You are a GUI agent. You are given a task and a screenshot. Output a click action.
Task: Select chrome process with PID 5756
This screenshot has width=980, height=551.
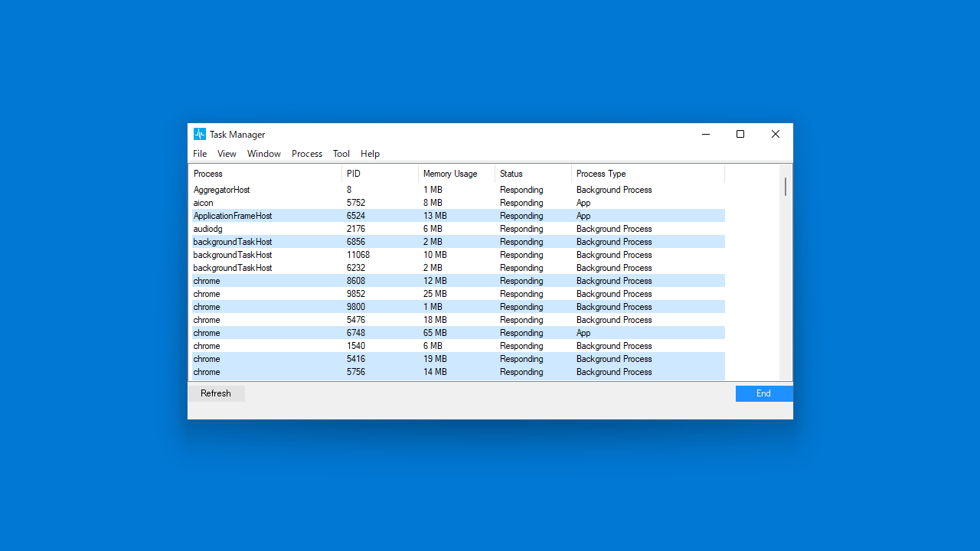tap(458, 372)
